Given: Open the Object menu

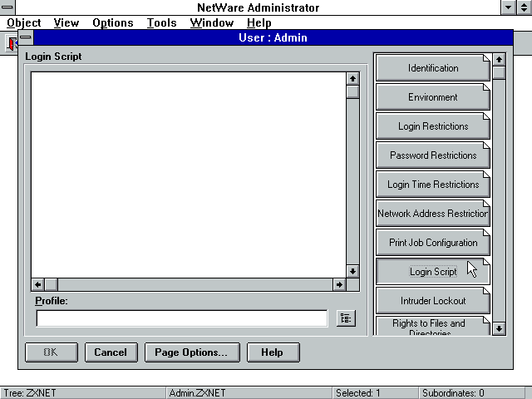Looking at the screenshot, I should [24, 22].
